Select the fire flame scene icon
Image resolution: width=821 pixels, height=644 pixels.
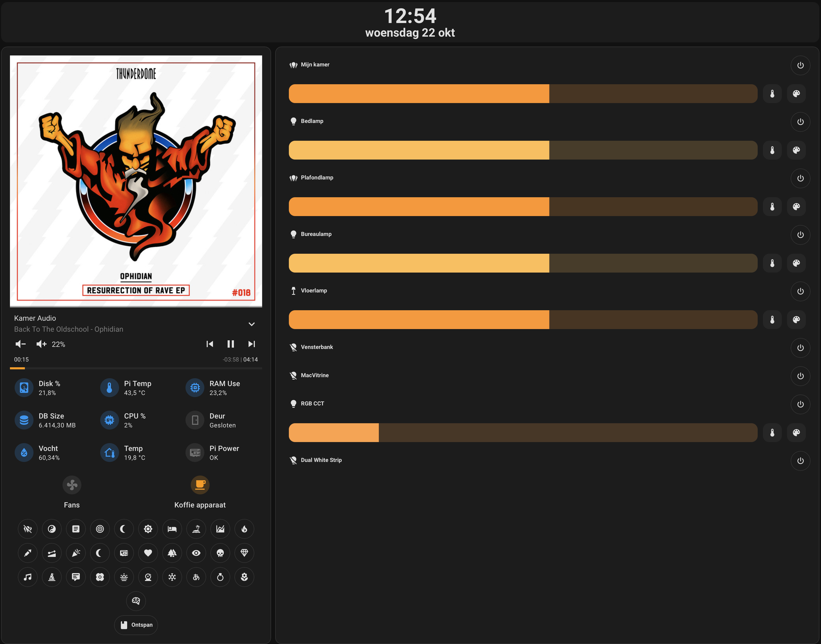244,529
